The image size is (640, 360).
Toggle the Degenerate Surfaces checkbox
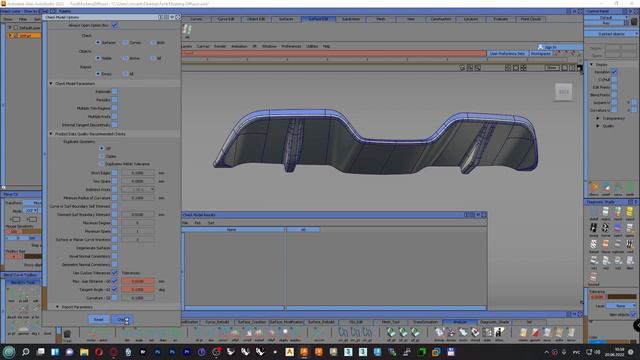[114, 248]
